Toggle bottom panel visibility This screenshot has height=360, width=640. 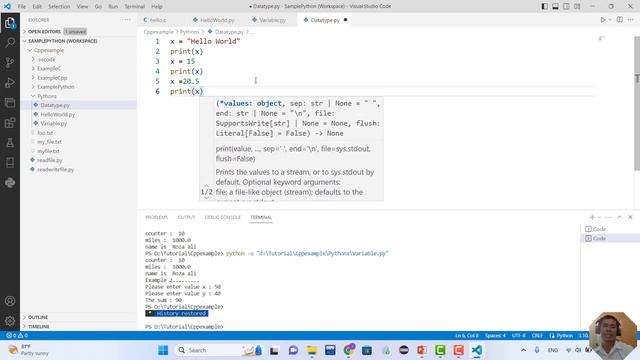click(x=556, y=6)
